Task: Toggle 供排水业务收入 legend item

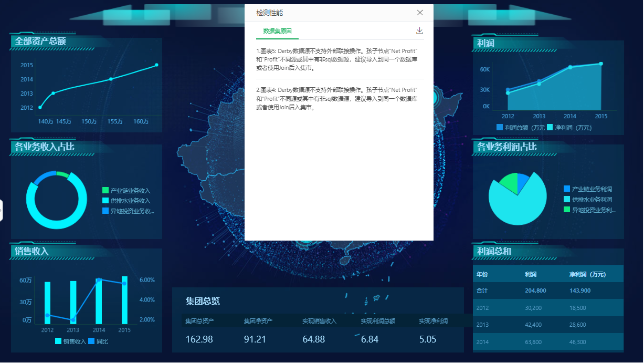Action: point(126,201)
